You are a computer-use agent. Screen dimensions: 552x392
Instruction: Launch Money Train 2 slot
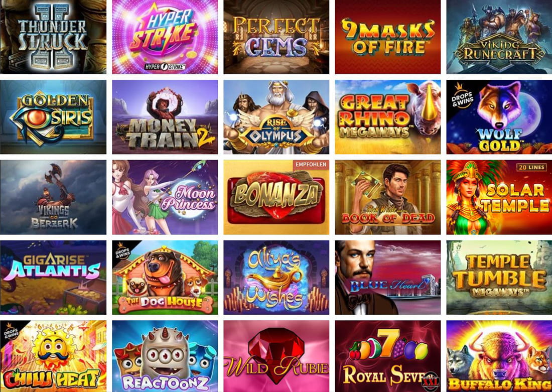tap(165, 117)
